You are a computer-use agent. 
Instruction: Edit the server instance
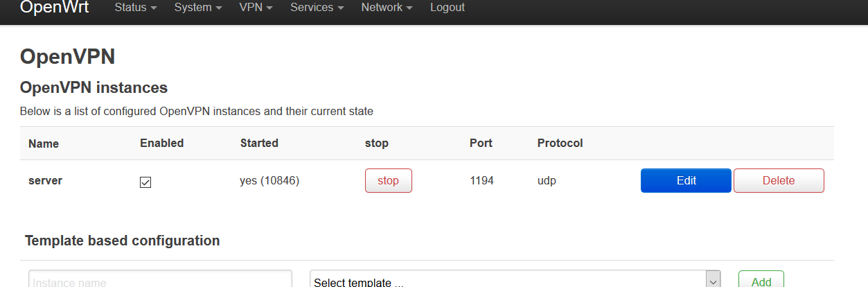[686, 181]
